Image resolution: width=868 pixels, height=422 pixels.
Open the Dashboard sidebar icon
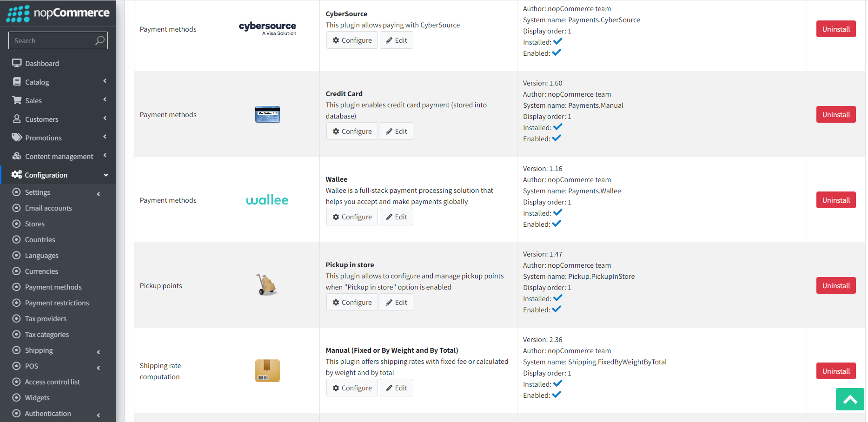click(x=17, y=63)
